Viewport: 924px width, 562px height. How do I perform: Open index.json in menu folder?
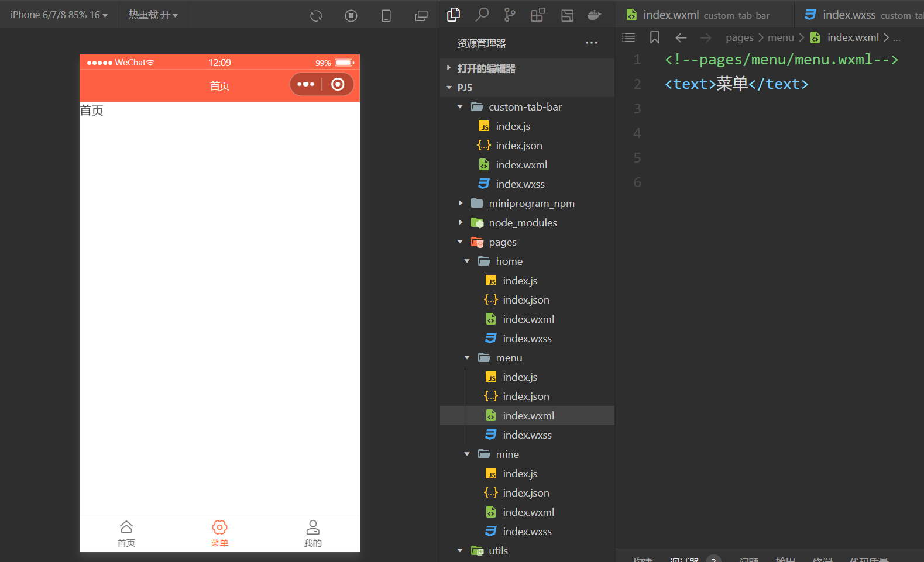click(x=527, y=396)
